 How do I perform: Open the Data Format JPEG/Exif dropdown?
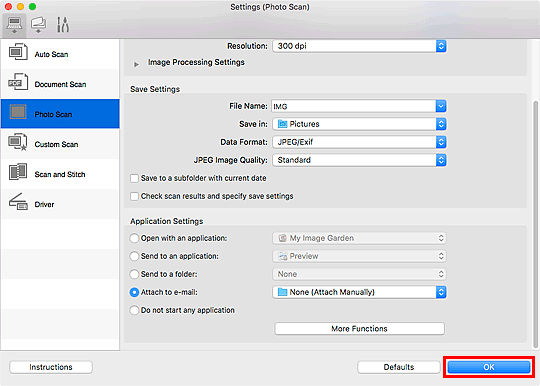(x=359, y=142)
